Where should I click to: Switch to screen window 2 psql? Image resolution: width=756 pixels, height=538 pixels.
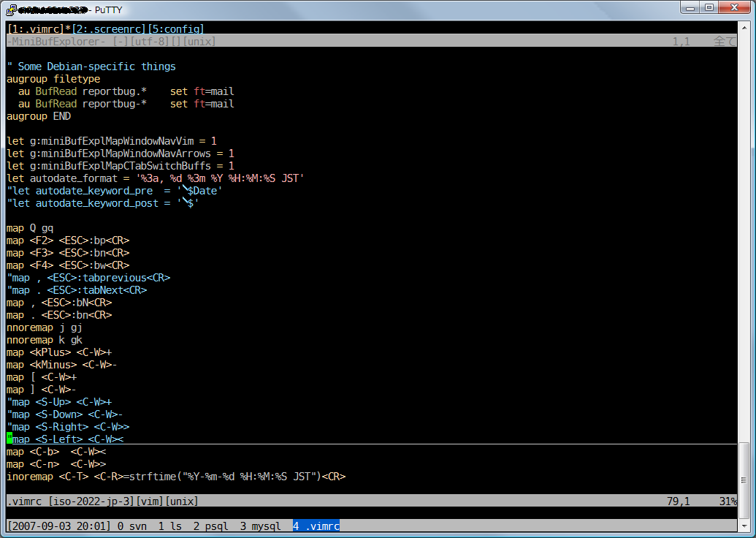point(211,526)
